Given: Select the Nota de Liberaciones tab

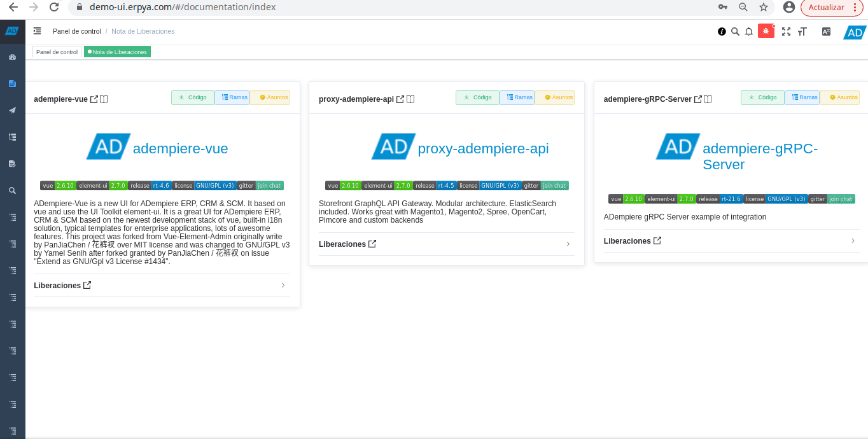Looking at the screenshot, I should 117,52.
